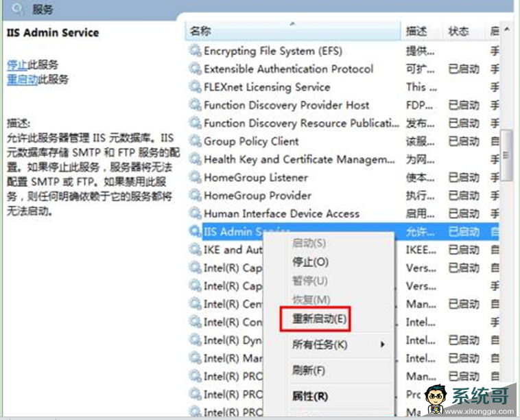Choose 停止(O) in context menu
Image resolution: width=520 pixels, height=420 pixels.
click(310, 262)
